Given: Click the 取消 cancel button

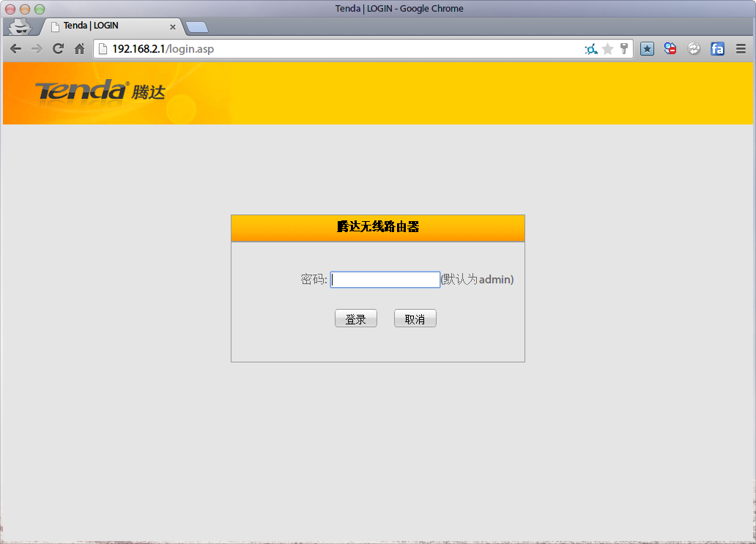Looking at the screenshot, I should coord(415,318).
